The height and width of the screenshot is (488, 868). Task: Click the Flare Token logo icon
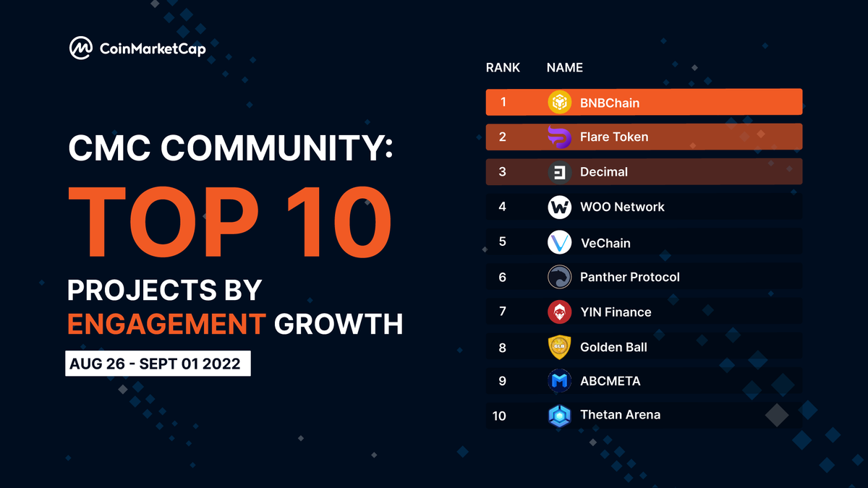click(560, 137)
